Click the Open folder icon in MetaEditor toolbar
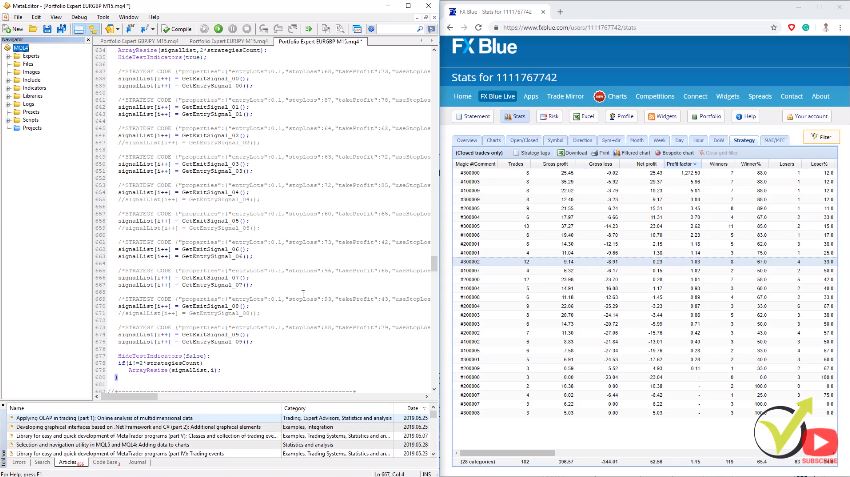850x477 pixels. coord(33,29)
